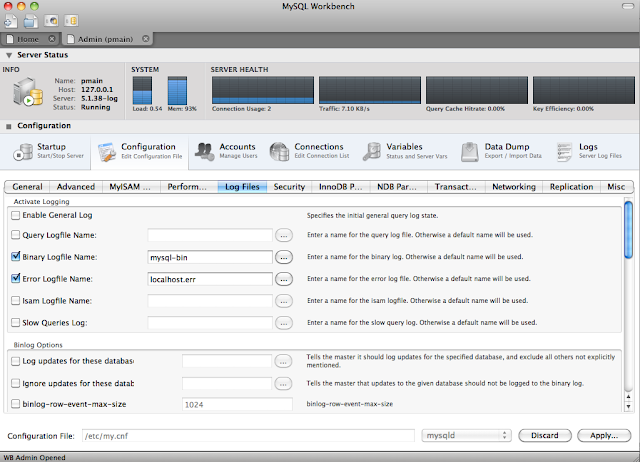This screenshot has width=640, height=462.
Task: Open the Misc tab
Action: coord(616,187)
